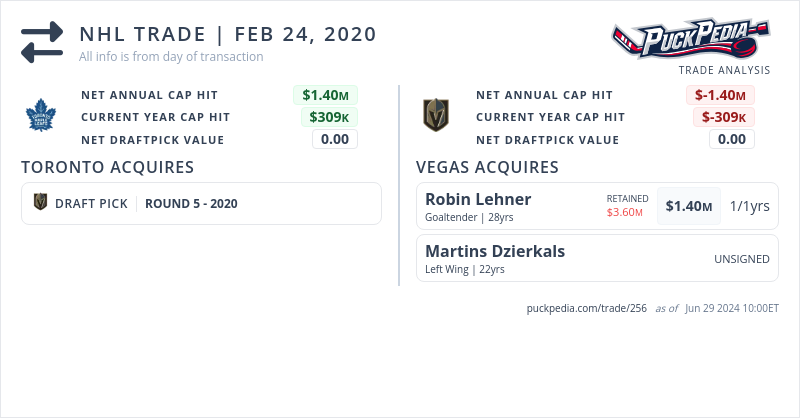Open Martins Dzierkals player link

[495, 251]
